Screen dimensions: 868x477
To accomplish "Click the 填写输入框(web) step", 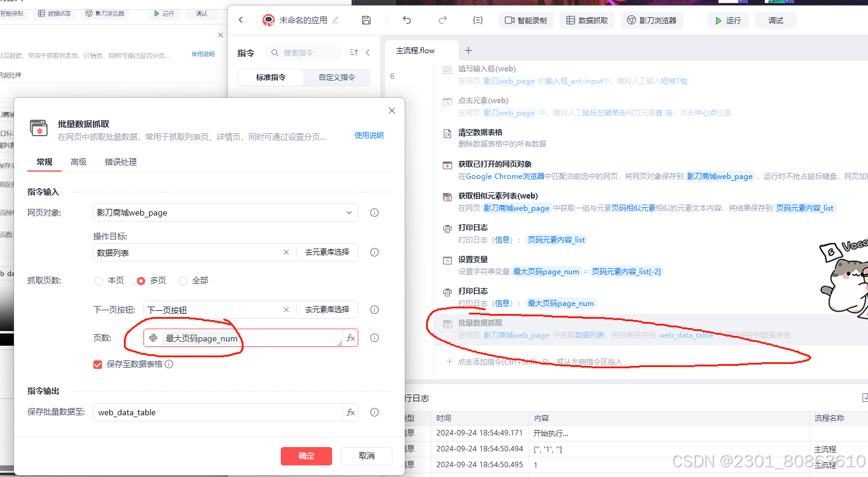I will click(x=650, y=75).
